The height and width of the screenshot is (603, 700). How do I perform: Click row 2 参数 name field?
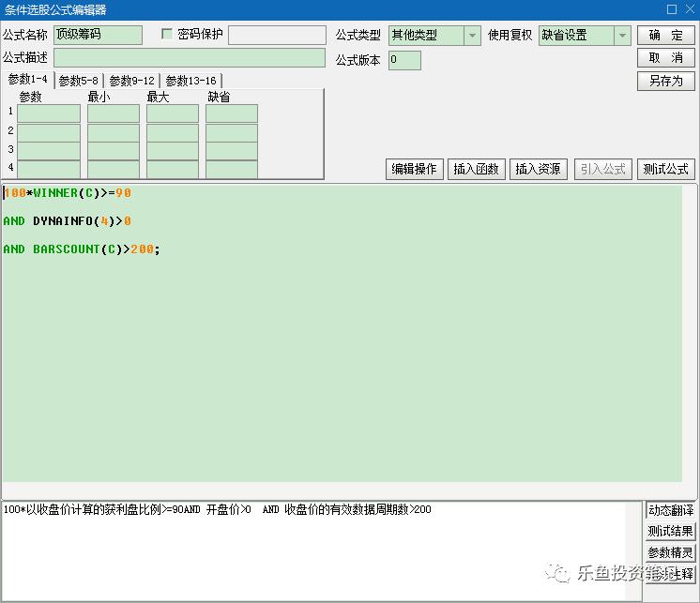point(49,132)
